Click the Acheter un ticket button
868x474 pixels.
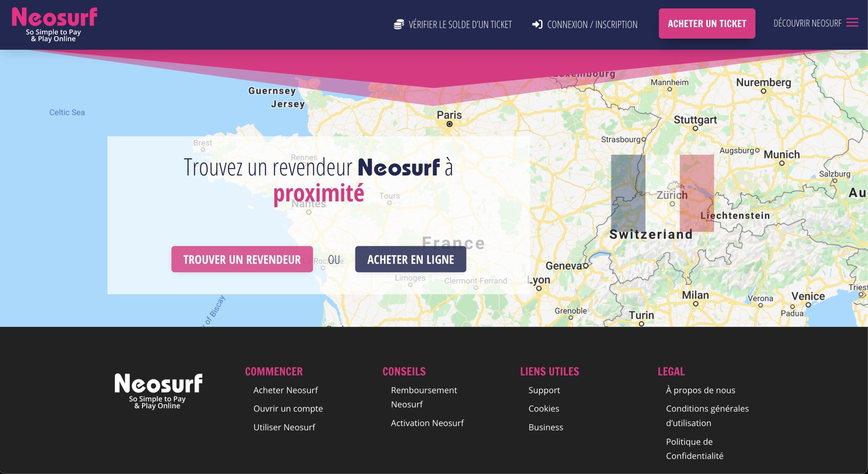[x=707, y=23]
